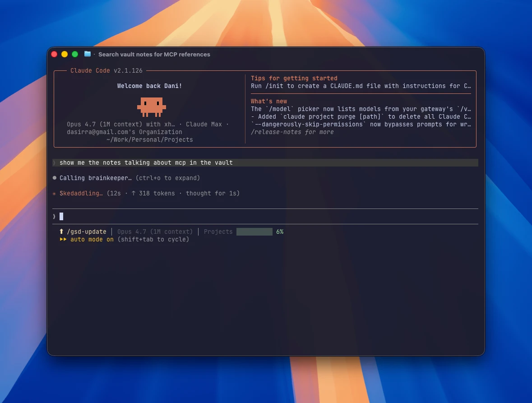
Task: Click the gray dot before Calling brainkeeper
Action: pos(54,178)
